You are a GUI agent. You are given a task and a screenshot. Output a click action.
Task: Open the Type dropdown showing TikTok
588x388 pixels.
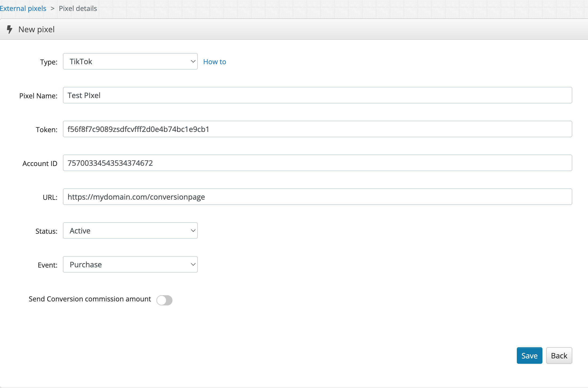tap(125, 62)
